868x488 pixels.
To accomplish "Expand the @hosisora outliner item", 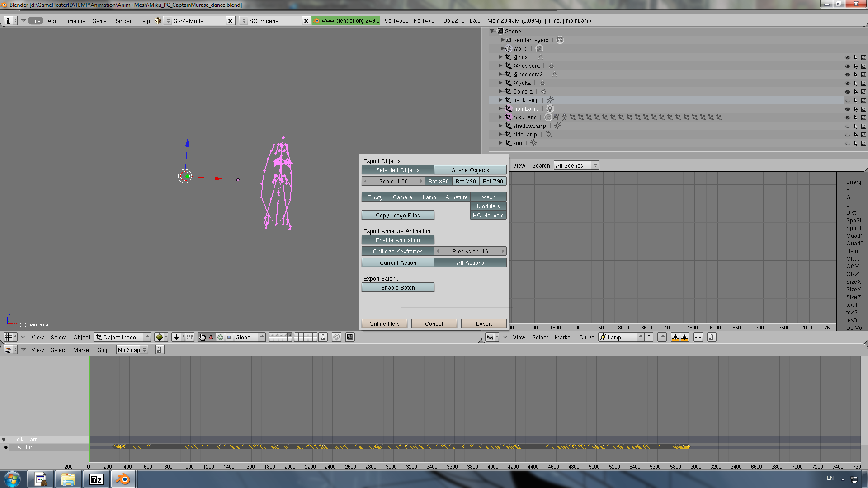I will tap(500, 66).
